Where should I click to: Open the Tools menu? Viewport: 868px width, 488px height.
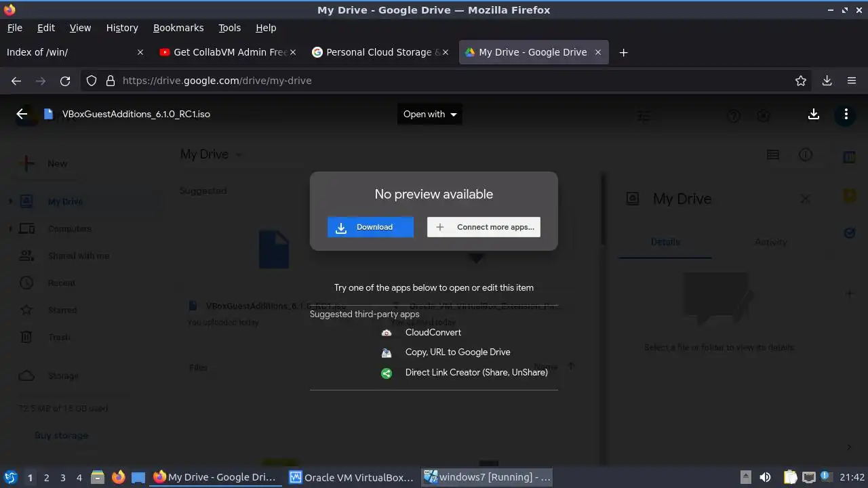[229, 28]
